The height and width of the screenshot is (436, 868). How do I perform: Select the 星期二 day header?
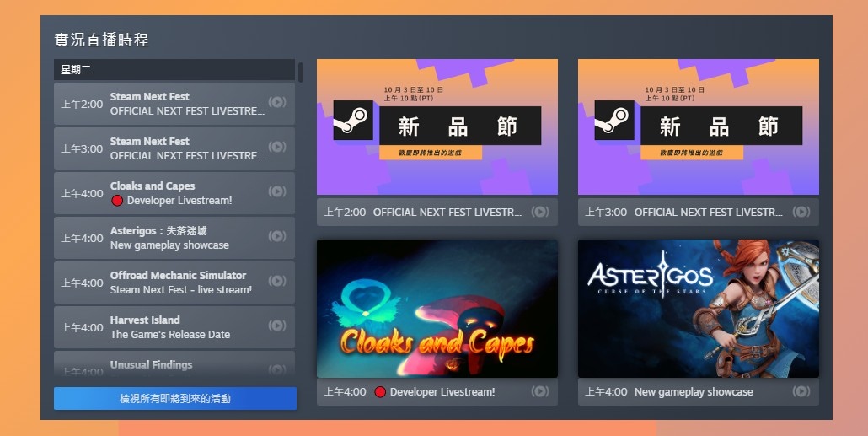[x=174, y=69]
